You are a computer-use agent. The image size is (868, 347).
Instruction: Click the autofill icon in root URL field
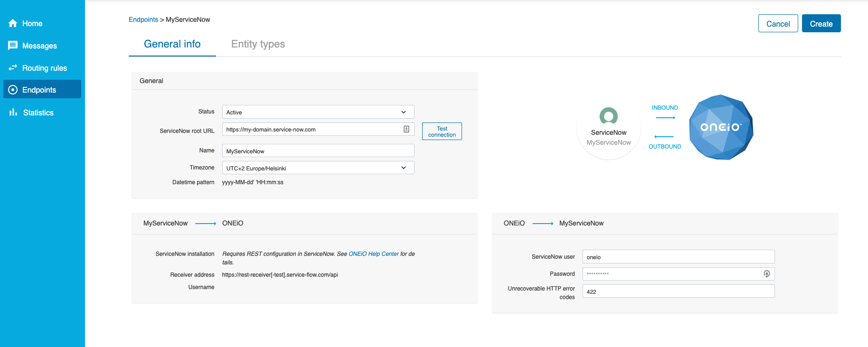click(406, 129)
